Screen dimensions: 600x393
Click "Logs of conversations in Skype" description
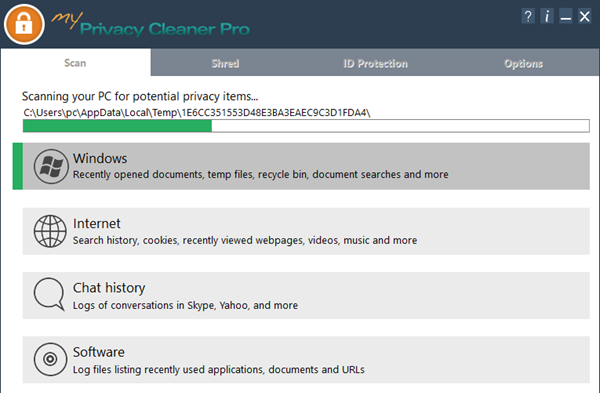point(185,305)
